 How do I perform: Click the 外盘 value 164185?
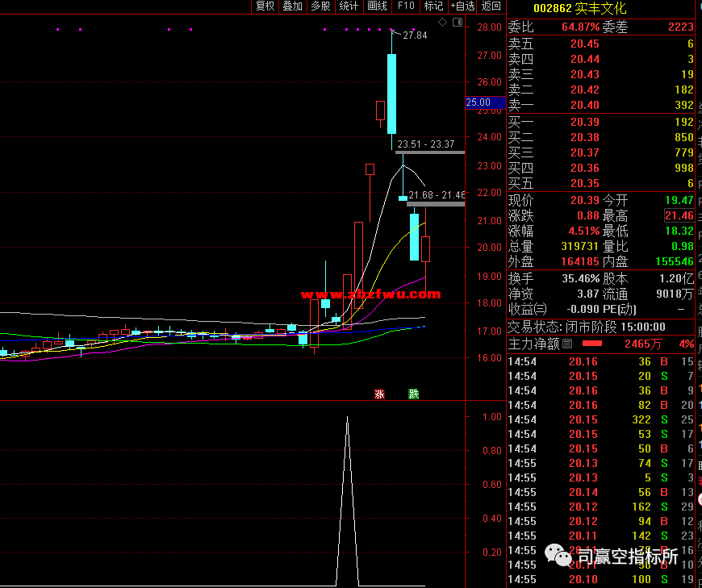click(580, 262)
